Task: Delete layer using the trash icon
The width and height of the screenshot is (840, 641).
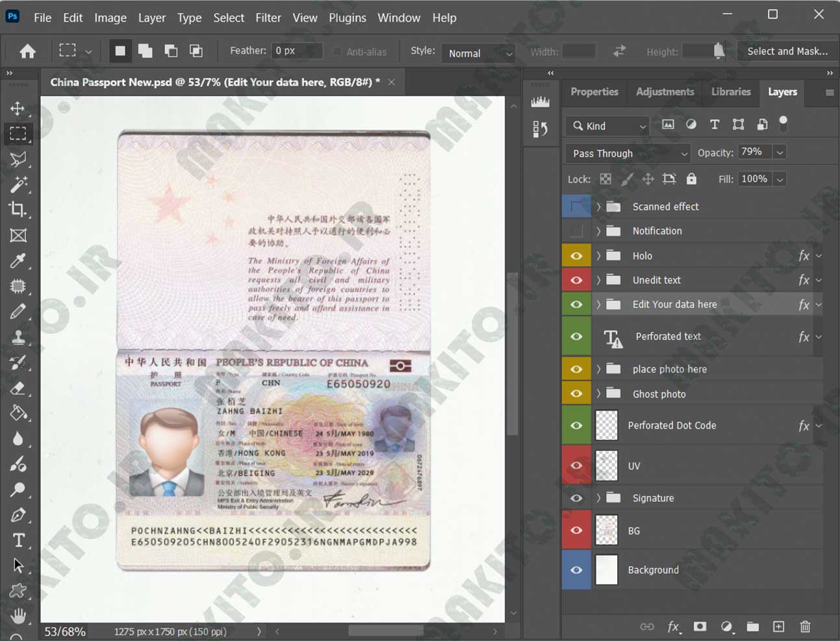Action: tap(806, 627)
